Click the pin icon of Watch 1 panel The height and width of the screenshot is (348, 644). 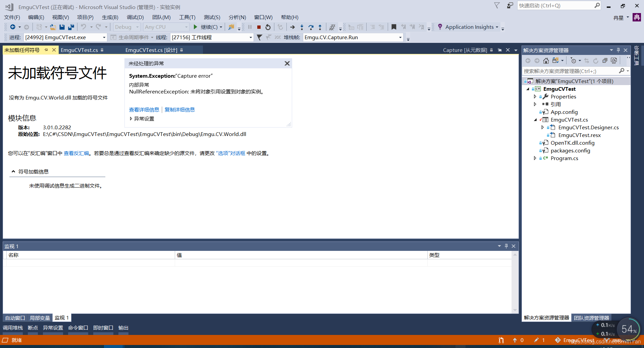click(506, 246)
